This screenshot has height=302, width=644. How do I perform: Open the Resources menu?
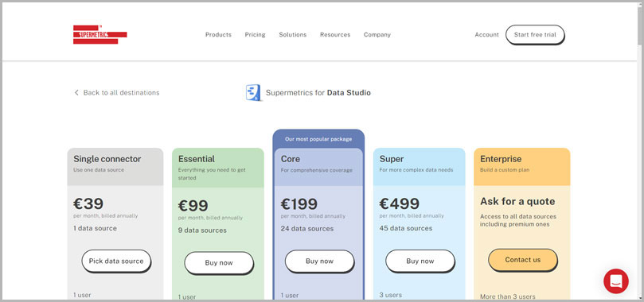pos(335,35)
